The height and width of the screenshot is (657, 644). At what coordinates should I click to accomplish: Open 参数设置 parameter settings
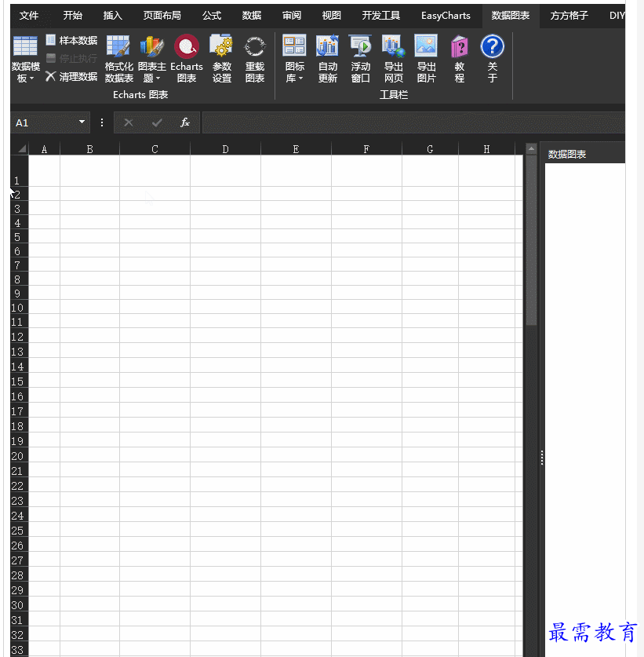click(221, 59)
